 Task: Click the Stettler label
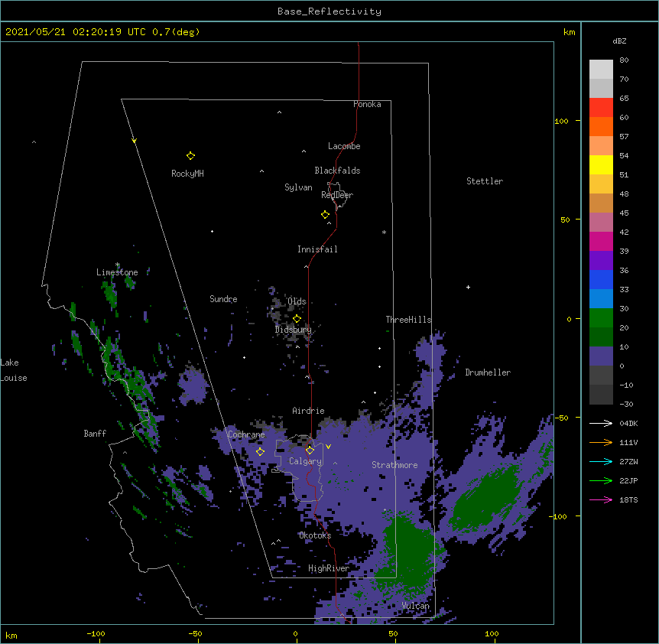click(485, 181)
